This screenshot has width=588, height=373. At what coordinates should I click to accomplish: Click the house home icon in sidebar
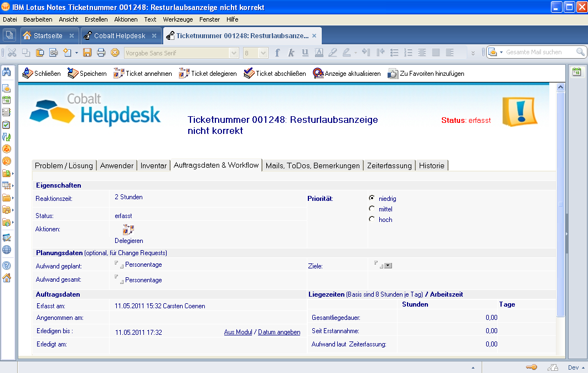[7, 278]
